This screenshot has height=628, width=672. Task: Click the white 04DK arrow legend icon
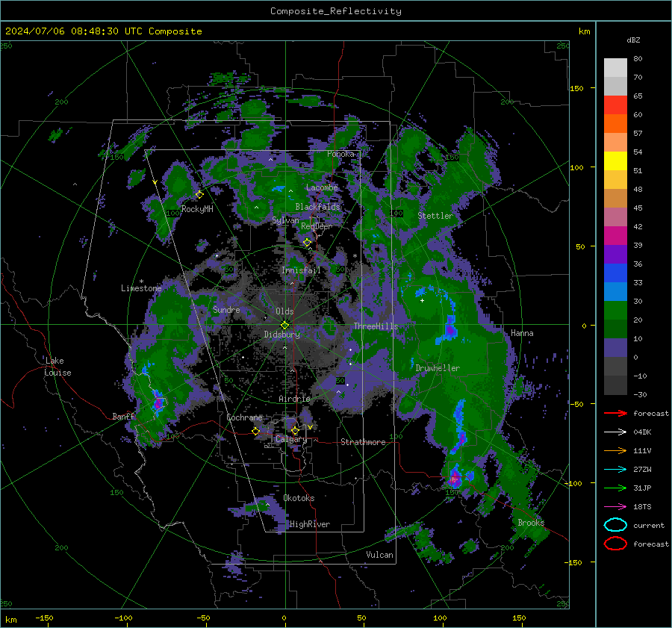click(x=615, y=432)
